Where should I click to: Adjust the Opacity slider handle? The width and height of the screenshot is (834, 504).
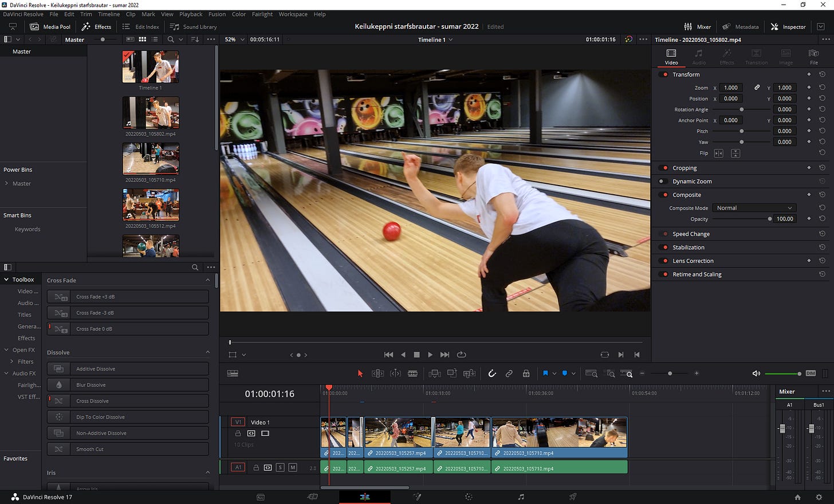(769, 219)
